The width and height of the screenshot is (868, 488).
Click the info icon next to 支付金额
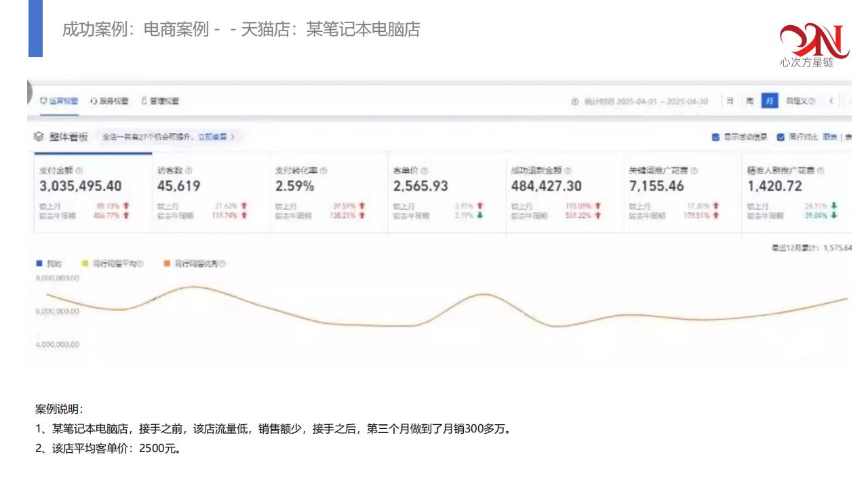(x=79, y=171)
